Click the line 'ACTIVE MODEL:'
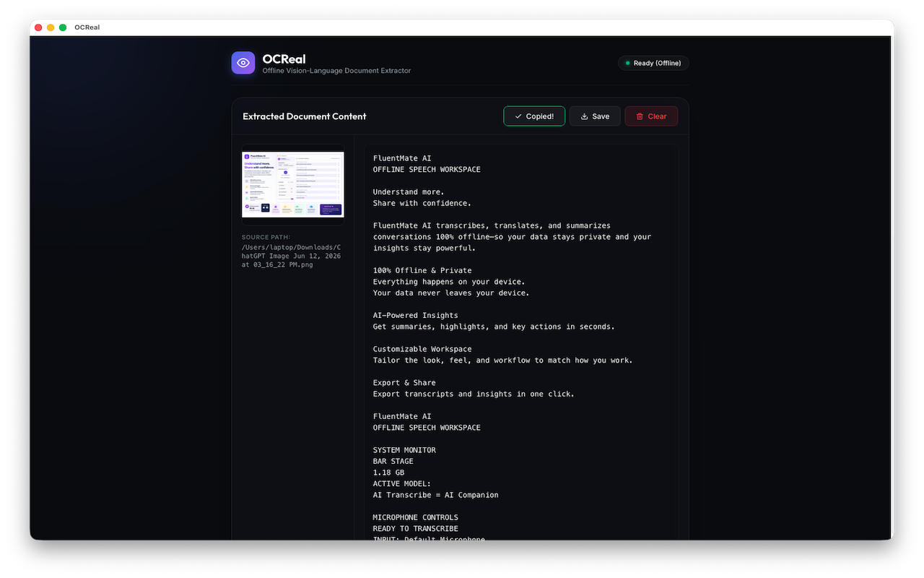 (402, 483)
